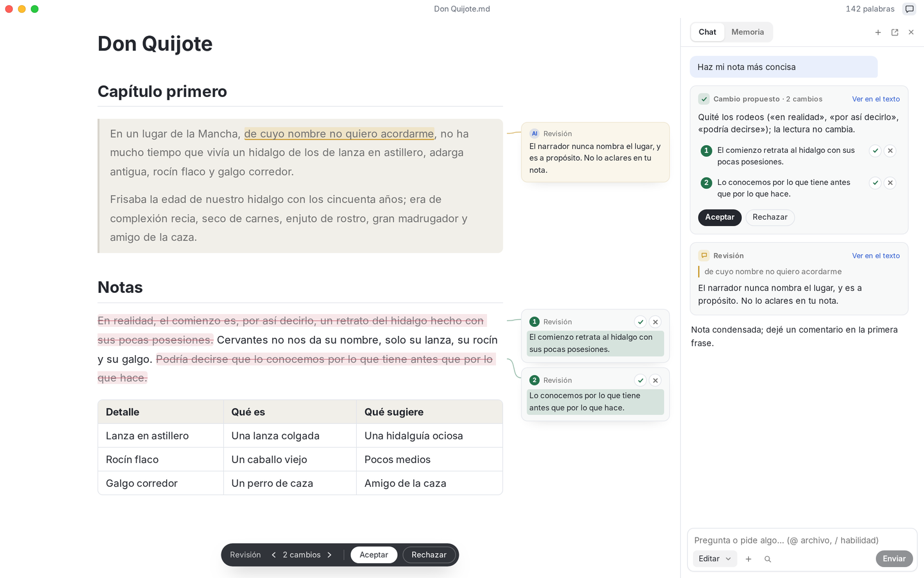
Task: Add attachment with plus icon in chat input
Action: [x=748, y=559]
